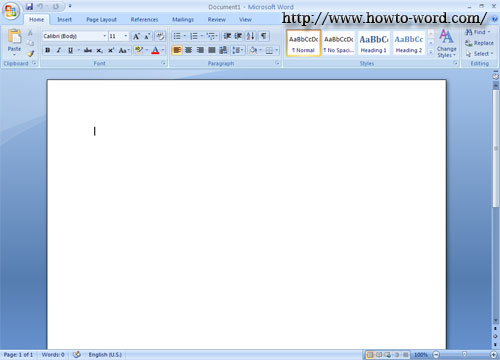Viewport: 500px width, 360px height.
Task: Justify the paragraph text
Action: tap(212, 50)
